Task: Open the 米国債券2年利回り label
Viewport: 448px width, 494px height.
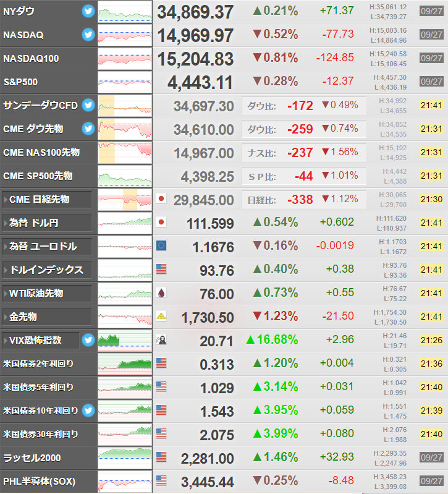Action: 38,364
